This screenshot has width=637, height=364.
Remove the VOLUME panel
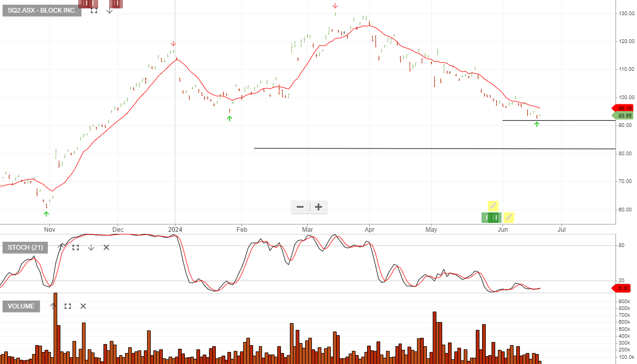83,306
